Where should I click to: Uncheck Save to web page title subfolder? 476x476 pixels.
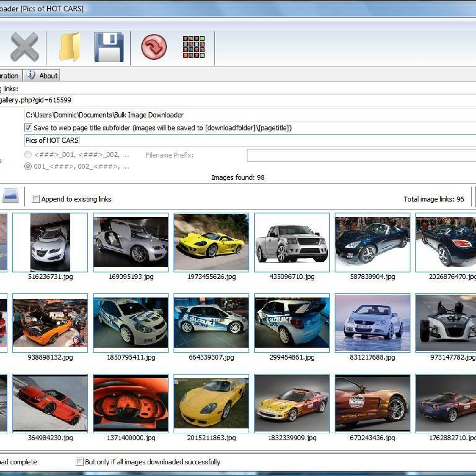[x=28, y=128]
